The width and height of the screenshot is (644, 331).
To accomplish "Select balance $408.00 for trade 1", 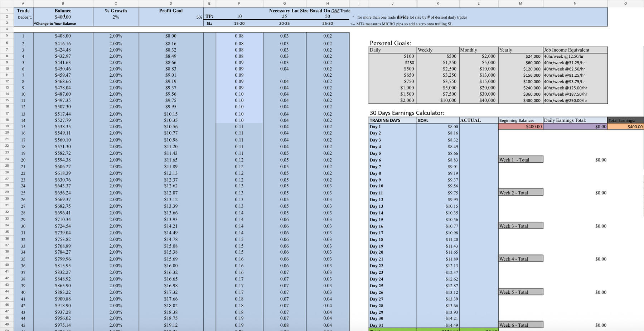I will pos(63,36).
